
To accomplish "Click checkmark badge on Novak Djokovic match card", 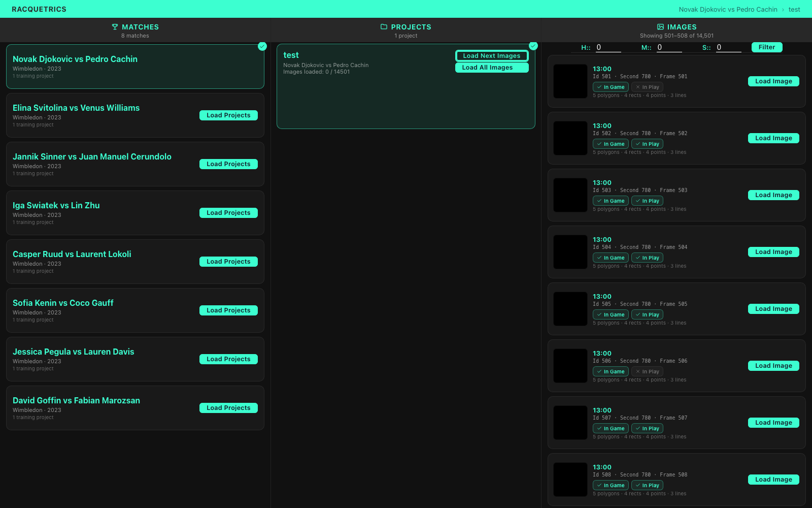I will [x=262, y=46].
